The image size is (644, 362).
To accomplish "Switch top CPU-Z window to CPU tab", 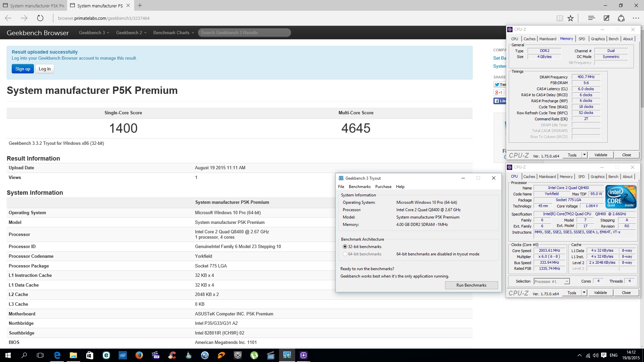I will [515, 39].
